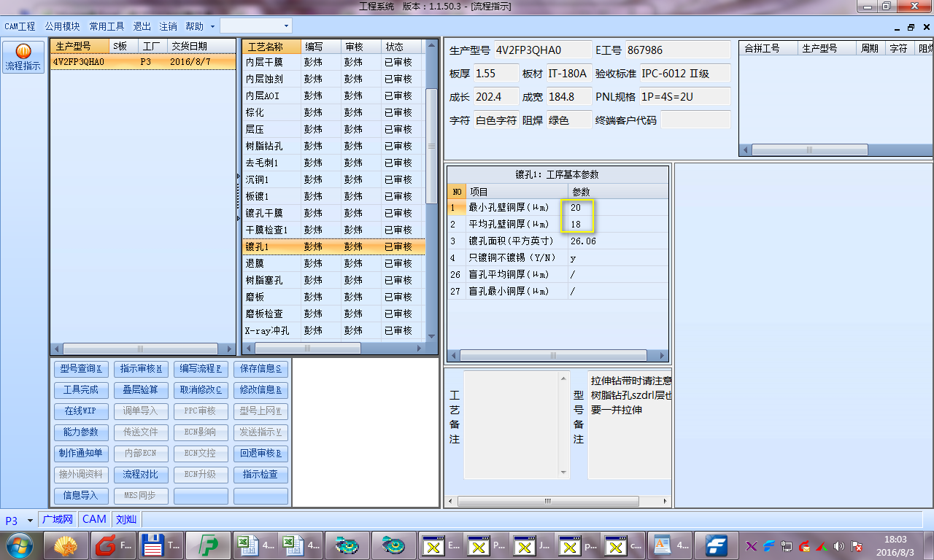Switch to the floppy disk taskbar app

(161, 545)
